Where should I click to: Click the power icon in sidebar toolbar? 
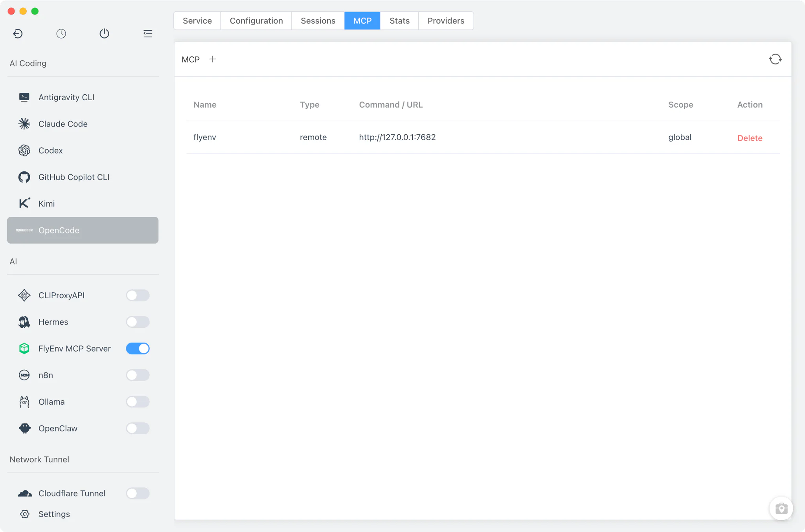(104, 34)
